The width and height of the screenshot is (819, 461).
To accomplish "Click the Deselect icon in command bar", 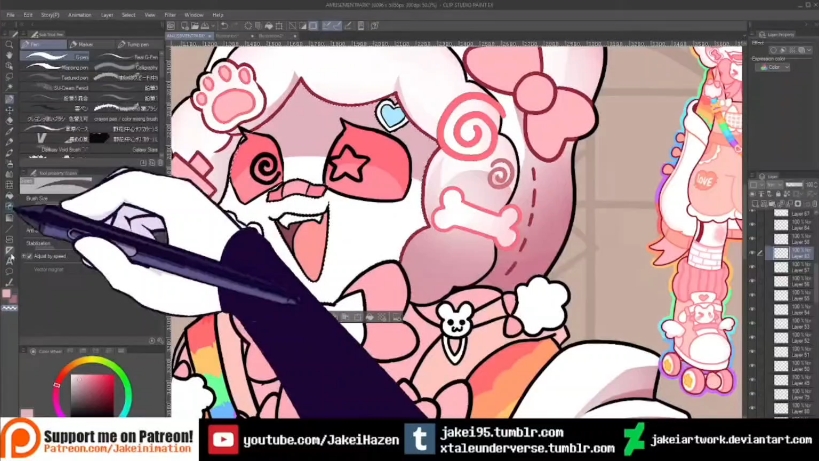I will click(x=292, y=26).
